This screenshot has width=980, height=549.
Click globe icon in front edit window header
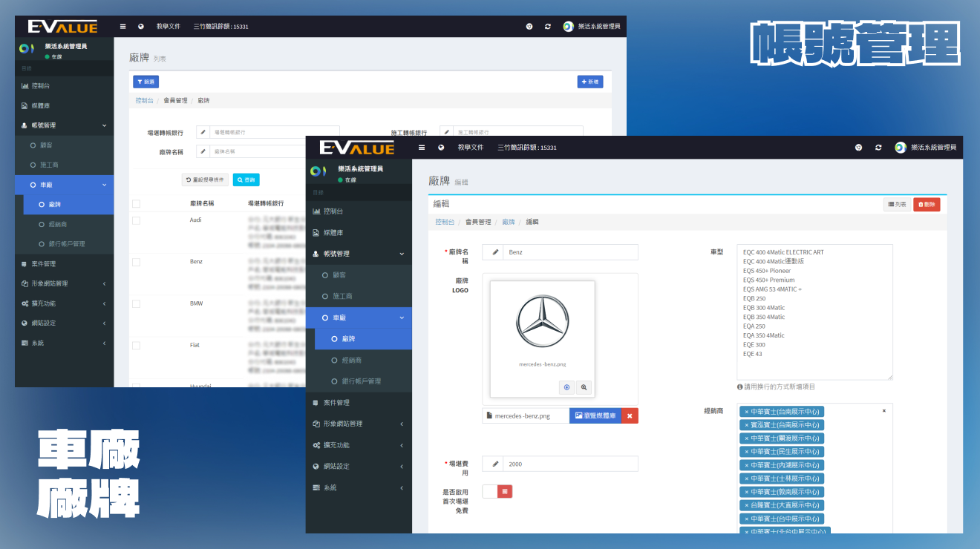[x=441, y=148]
